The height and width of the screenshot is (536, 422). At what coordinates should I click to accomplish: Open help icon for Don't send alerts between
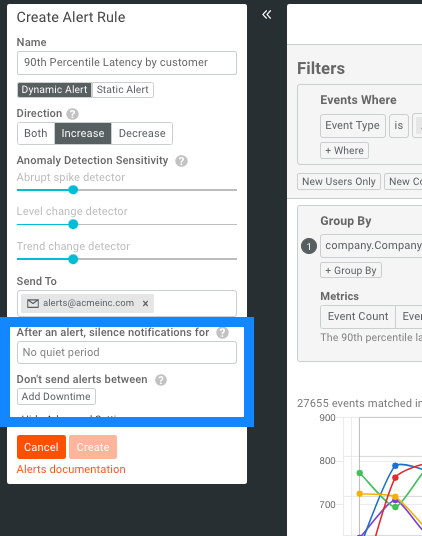[161, 380]
